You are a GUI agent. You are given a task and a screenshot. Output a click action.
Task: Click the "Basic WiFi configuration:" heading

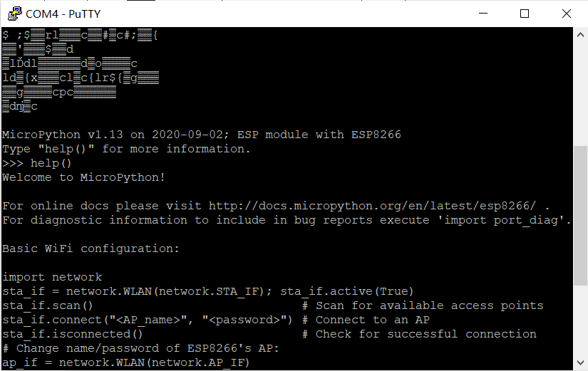click(x=91, y=249)
